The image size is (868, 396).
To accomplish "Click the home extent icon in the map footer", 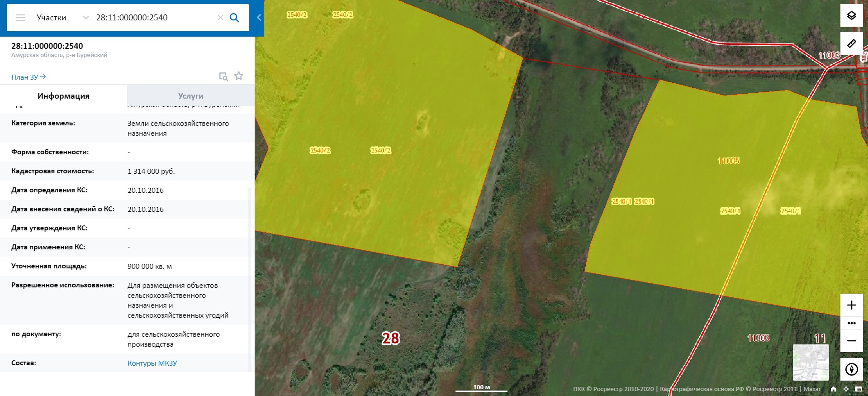I will [x=833, y=389].
